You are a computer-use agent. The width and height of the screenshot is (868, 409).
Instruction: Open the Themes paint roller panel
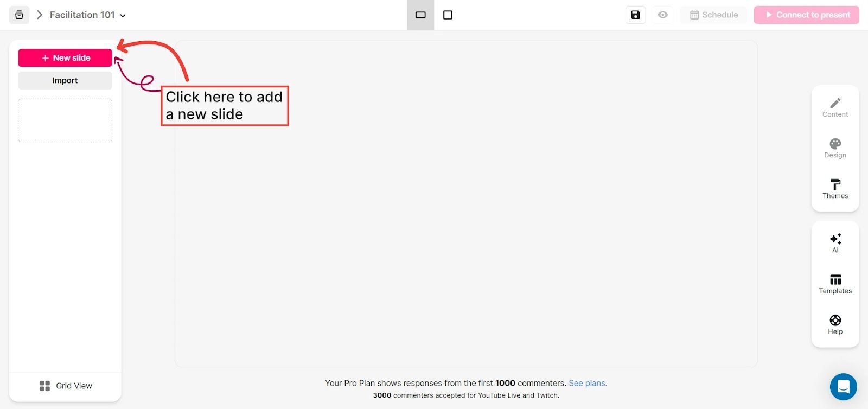click(835, 189)
